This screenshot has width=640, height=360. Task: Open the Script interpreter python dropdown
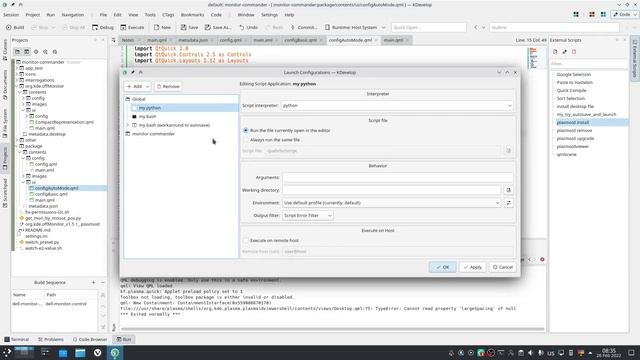pos(397,106)
